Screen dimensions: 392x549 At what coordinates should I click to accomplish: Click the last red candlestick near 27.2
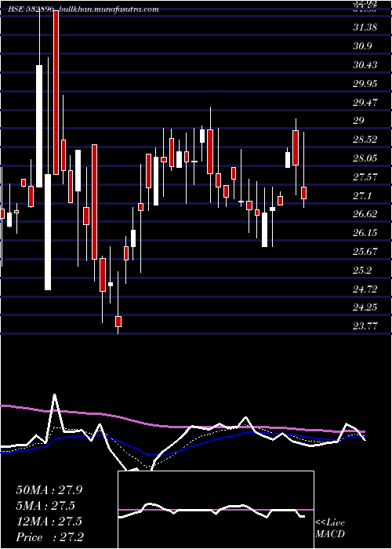click(x=304, y=193)
